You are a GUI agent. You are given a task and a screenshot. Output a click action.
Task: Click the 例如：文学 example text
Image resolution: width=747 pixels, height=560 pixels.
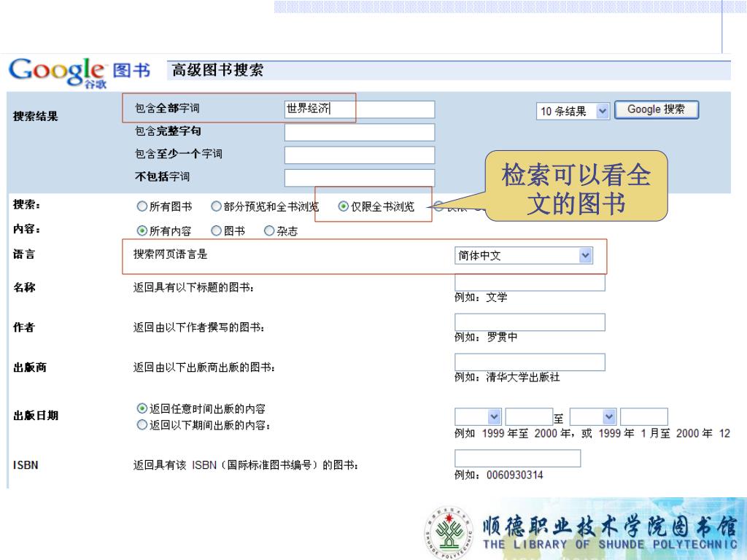pyautogui.click(x=481, y=297)
